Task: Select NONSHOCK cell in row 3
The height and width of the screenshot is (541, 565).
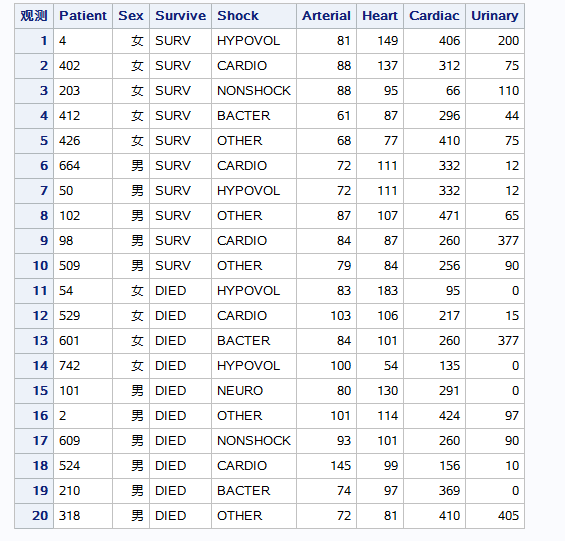Action: click(x=254, y=91)
